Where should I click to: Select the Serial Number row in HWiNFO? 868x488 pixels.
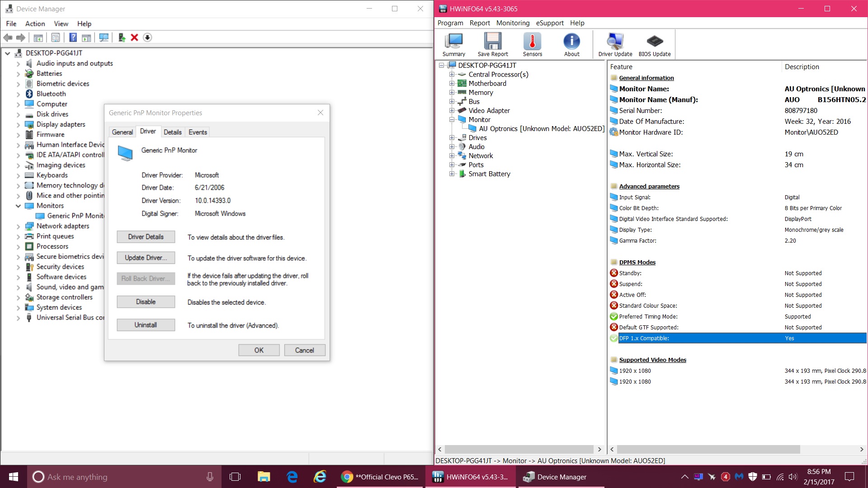737,110
